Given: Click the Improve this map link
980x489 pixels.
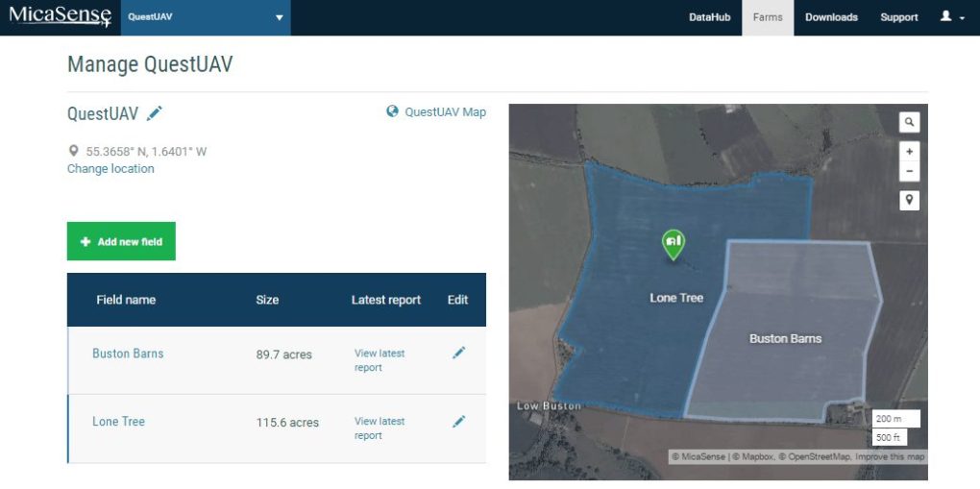Looking at the screenshot, I should [890, 457].
